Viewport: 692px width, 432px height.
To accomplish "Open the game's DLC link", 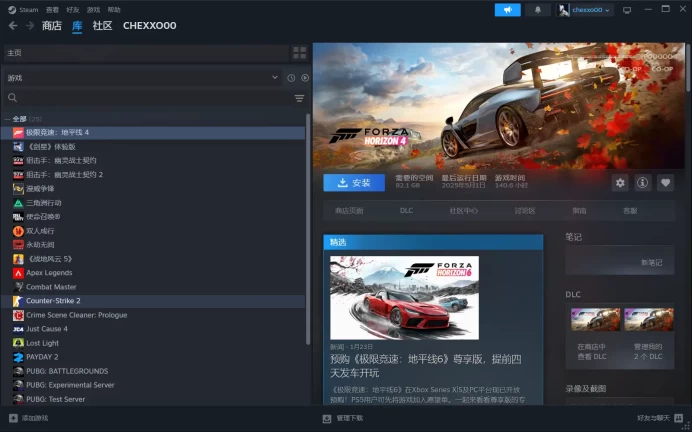I will click(406, 210).
